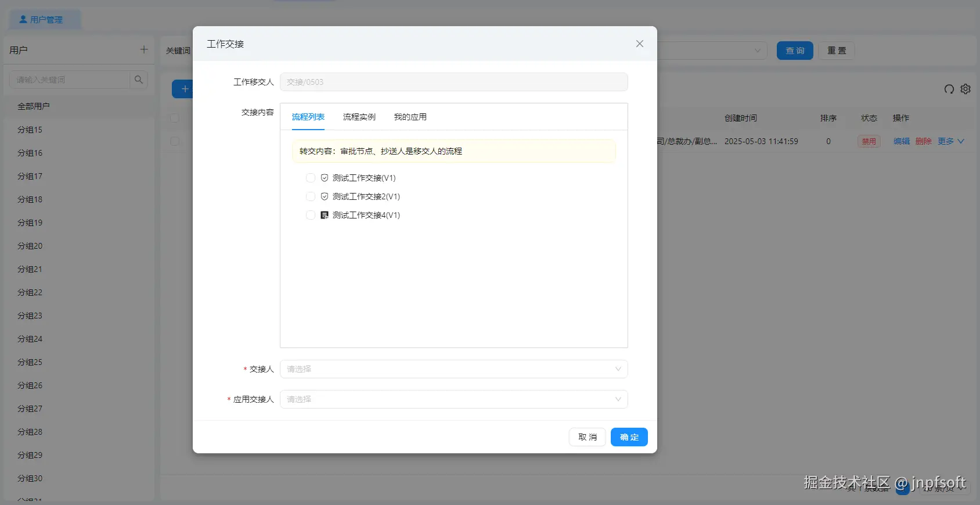980x505 pixels.
Task: Select 分组27 in the sidebar
Action: pyautogui.click(x=79, y=409)
